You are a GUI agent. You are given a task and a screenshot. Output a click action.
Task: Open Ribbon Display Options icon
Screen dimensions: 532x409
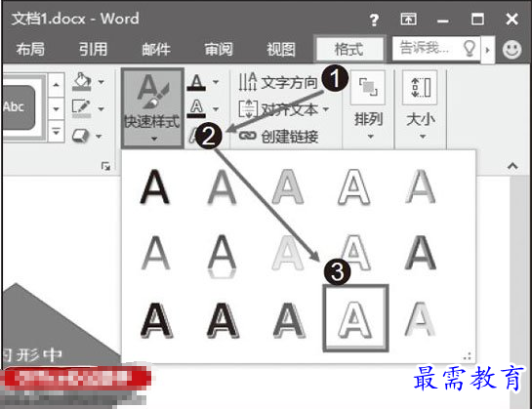click(x=408, y=20)
